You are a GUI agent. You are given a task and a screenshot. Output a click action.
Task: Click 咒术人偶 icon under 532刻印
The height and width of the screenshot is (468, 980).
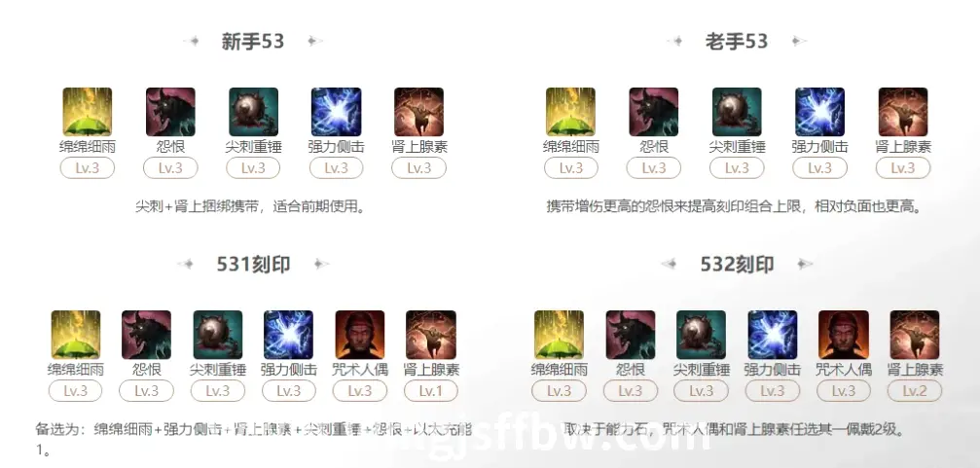tap(844, 335)
